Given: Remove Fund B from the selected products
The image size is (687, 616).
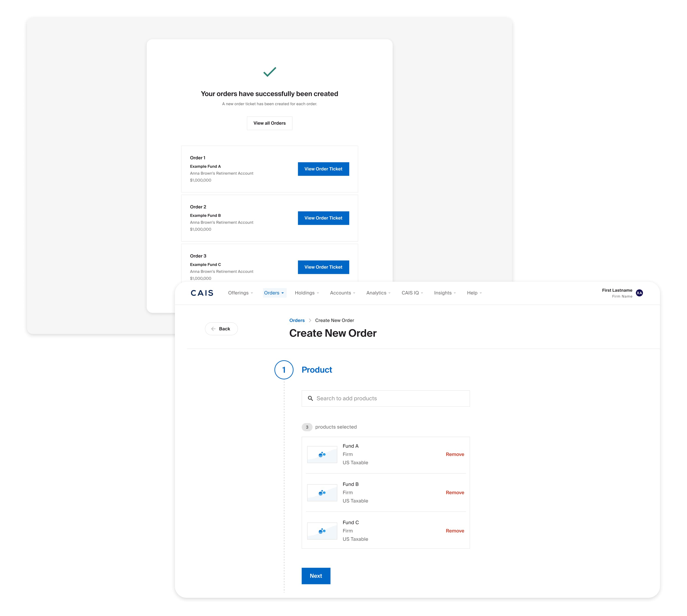Looking at the screenshot, I should (x=455, y=492).
